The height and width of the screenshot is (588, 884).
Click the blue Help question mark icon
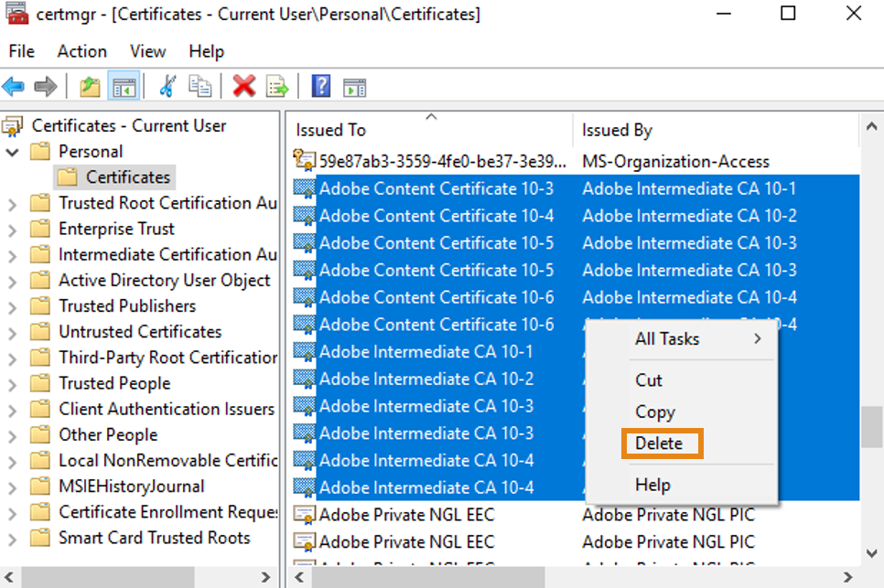(321, 87)
